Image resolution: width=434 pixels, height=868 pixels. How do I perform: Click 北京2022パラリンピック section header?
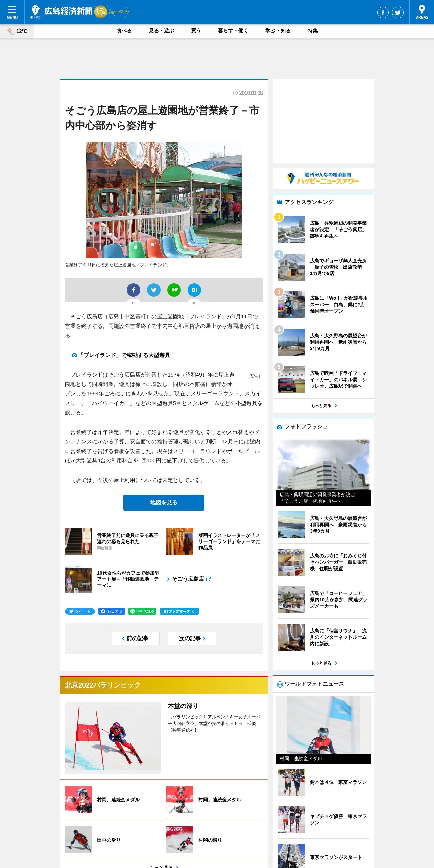(164, 685)
